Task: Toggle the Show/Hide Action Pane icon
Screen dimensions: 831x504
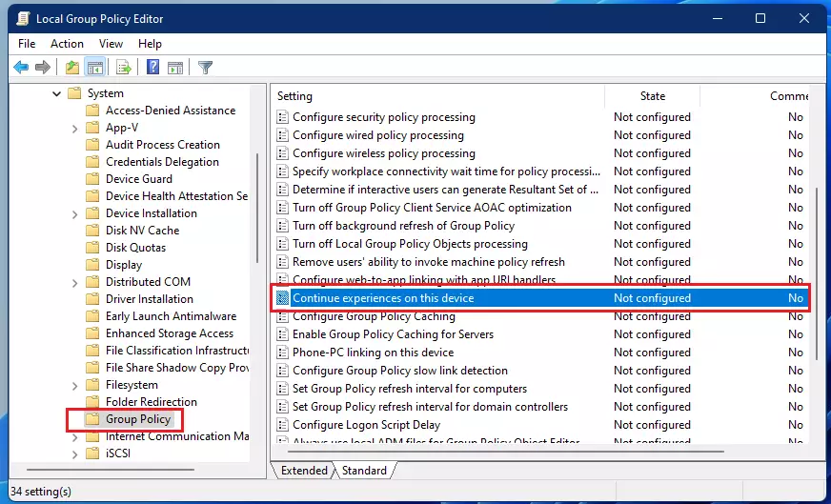Action: (x=175, y=68)
